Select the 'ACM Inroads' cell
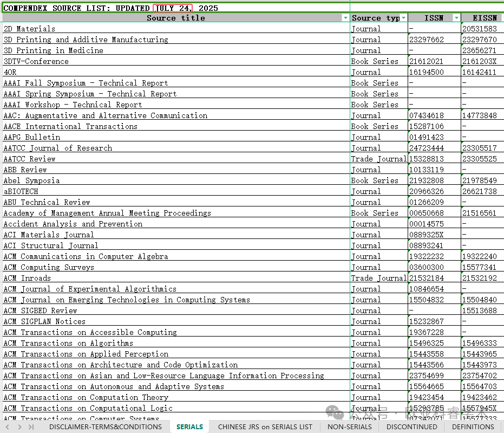 click(x=176, y=278)
